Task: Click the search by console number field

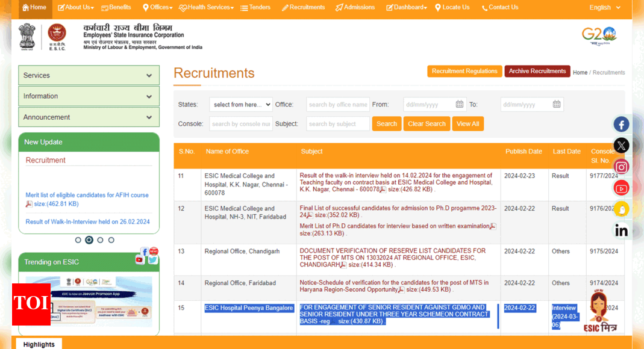Action: [x=241, y=124]
